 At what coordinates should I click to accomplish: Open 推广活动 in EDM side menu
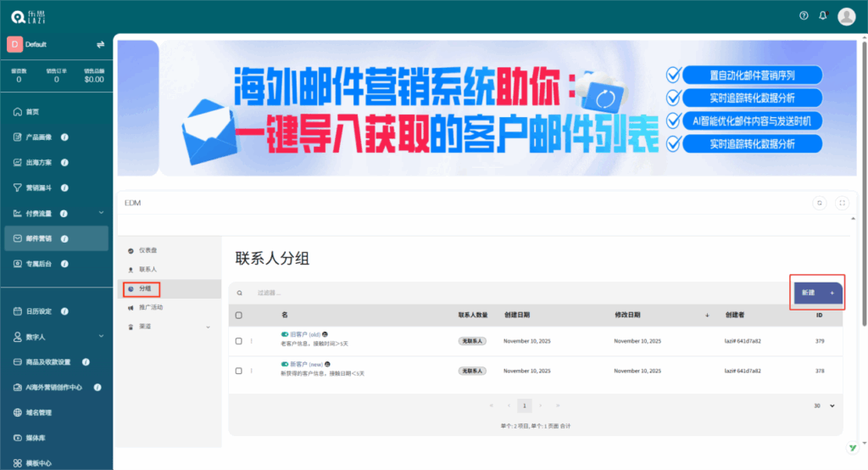(x=151, y=307)
